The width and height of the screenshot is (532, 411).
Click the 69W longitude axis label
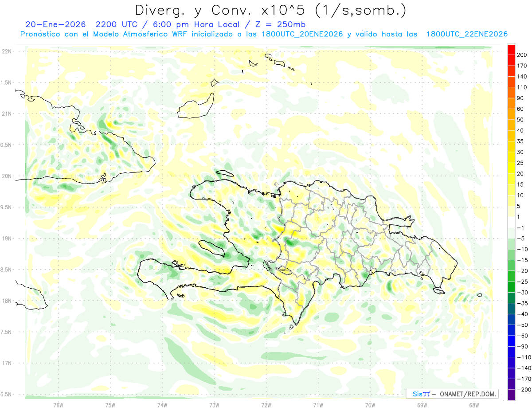tap(422, 404)
